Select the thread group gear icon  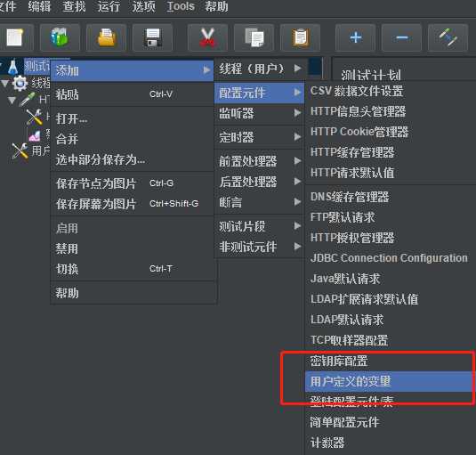pos(20,83)
